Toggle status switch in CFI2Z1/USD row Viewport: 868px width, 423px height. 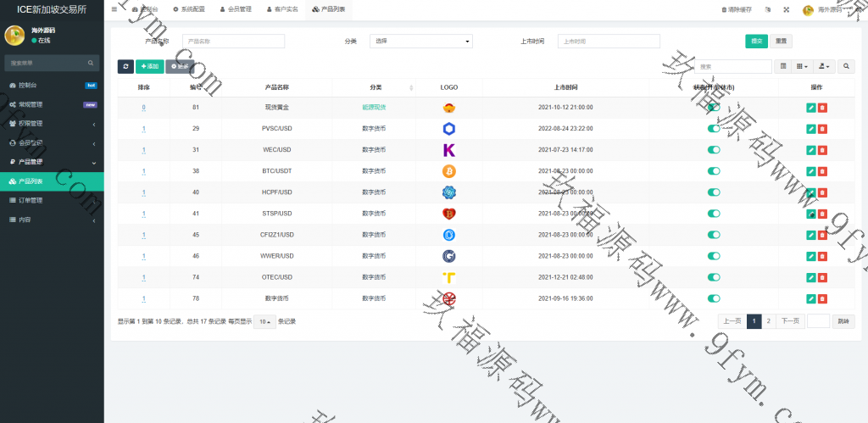pyautogui.click(x=714, y=235)
